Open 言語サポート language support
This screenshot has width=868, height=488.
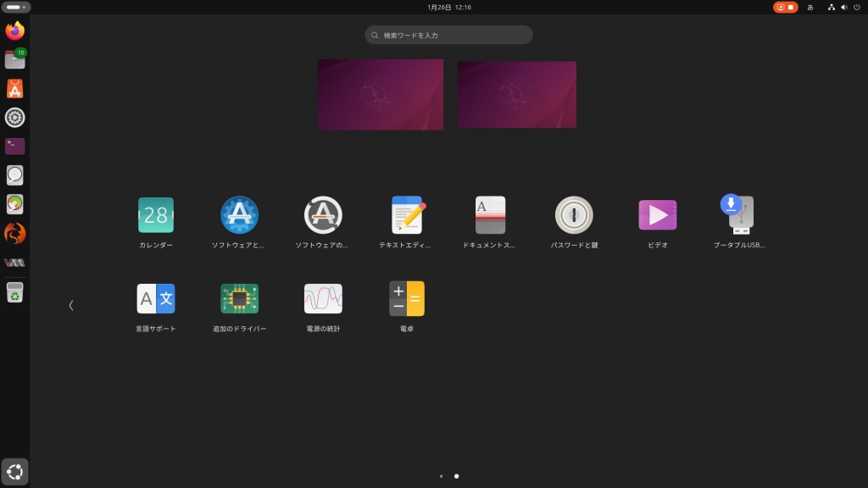pyautogui.click(x=156, y=299)
